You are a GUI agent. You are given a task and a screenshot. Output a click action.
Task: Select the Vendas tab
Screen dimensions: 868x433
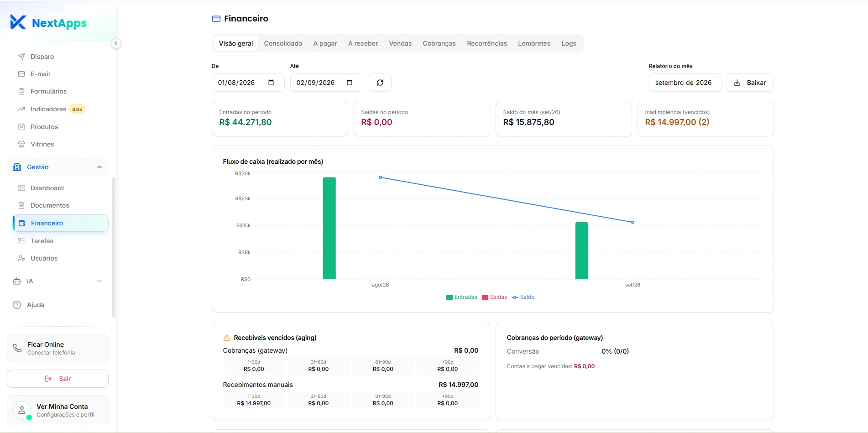400,43
